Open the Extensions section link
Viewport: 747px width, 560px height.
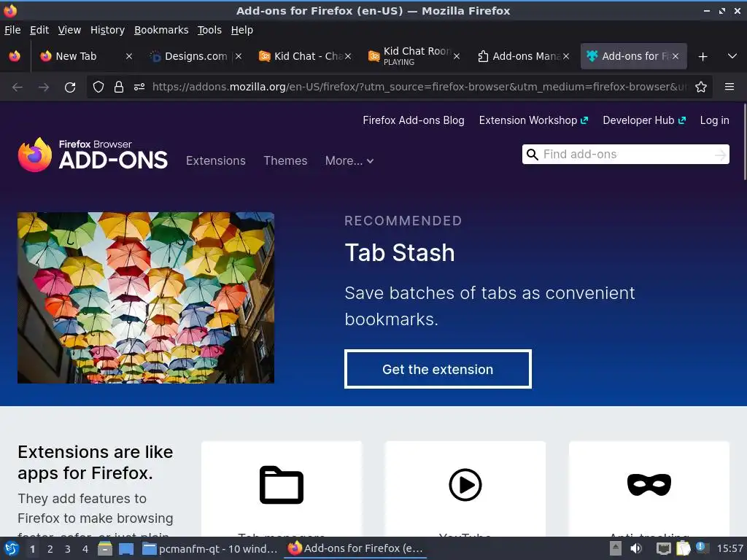pyautogui.click(x=216, y=161)
